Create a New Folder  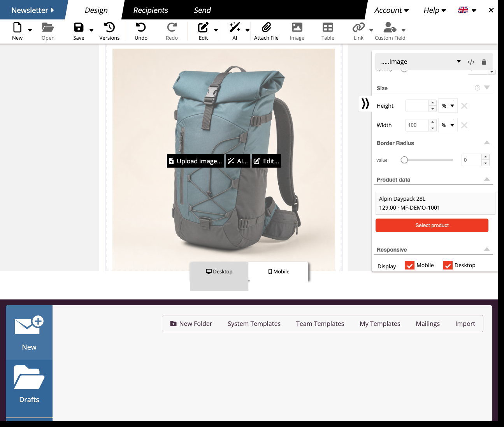191,324
